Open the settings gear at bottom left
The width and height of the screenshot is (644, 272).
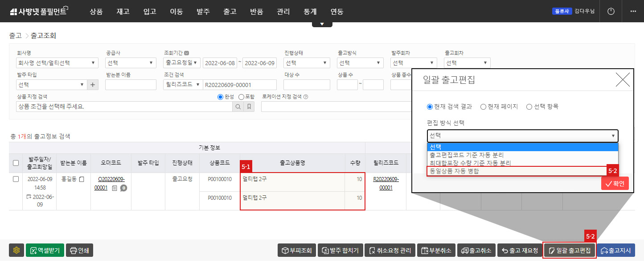pos(16,250)
